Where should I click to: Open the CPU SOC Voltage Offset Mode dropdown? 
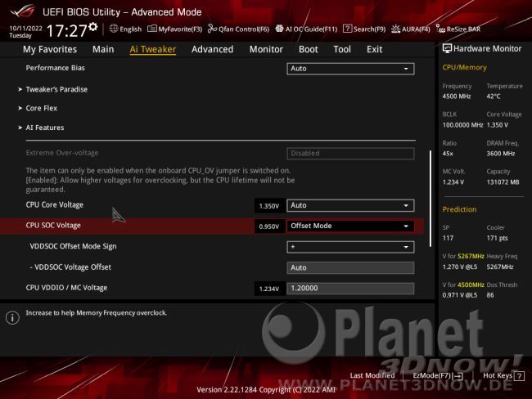tap(350, 226)
